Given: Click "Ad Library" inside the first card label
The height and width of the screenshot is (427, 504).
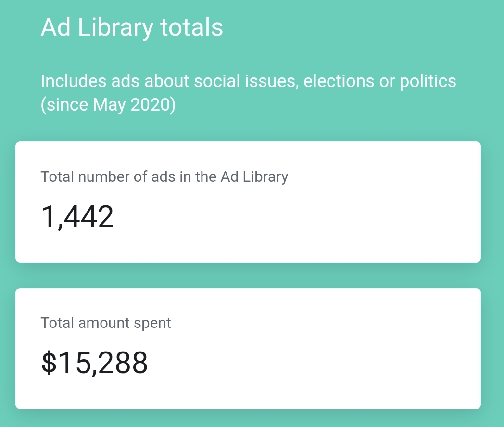Looking at the screenshot, I should coord(254,177).
